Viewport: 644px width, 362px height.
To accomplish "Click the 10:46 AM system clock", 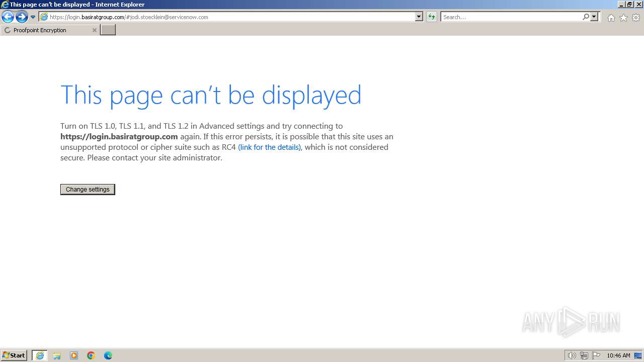I will coord(618,355).
